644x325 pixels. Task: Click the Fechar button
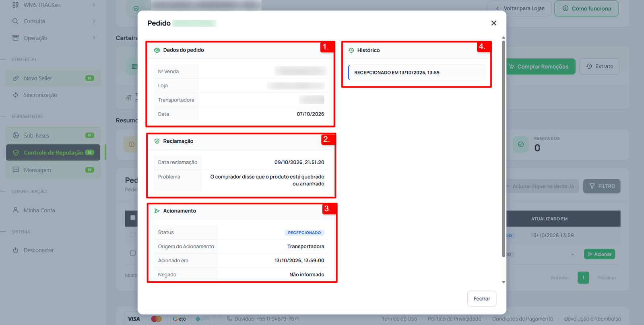(482, 299)
